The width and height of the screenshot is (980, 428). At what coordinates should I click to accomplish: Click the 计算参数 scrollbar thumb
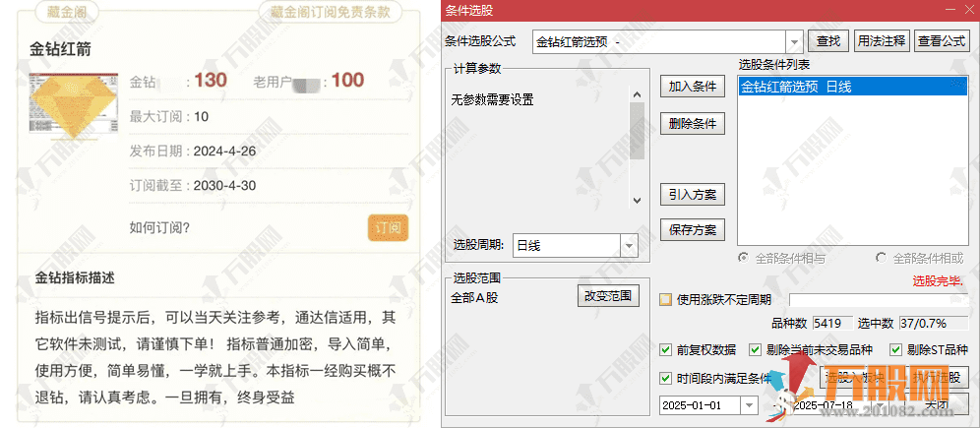(637, 130)
